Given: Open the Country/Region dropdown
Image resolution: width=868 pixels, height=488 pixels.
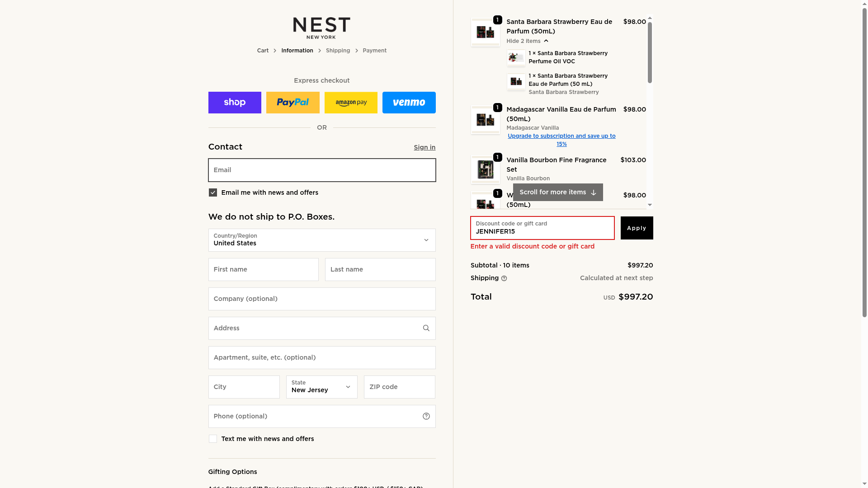Looking at the screenshot, I should tap(322, 240).
